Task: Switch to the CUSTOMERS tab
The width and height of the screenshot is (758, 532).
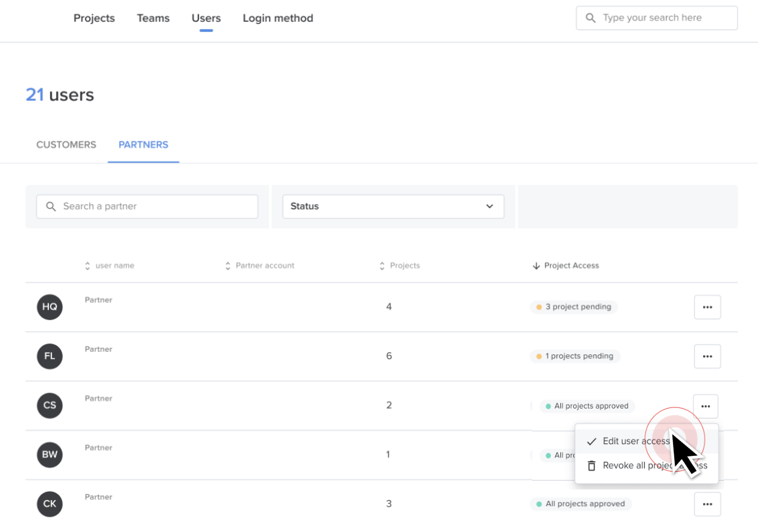Action: 66,144
